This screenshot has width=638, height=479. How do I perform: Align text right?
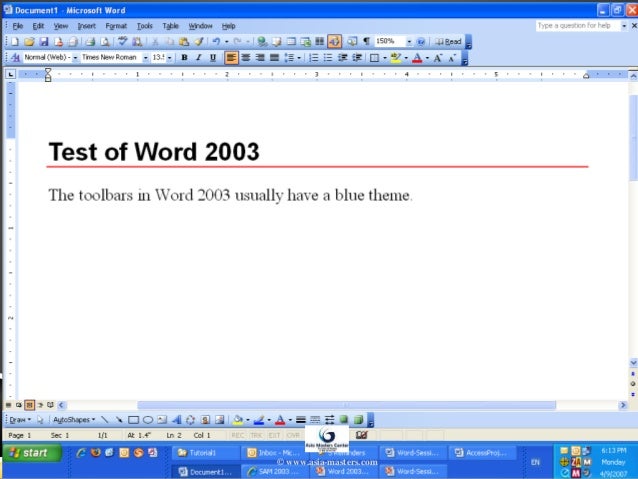(x=260, y=58)
